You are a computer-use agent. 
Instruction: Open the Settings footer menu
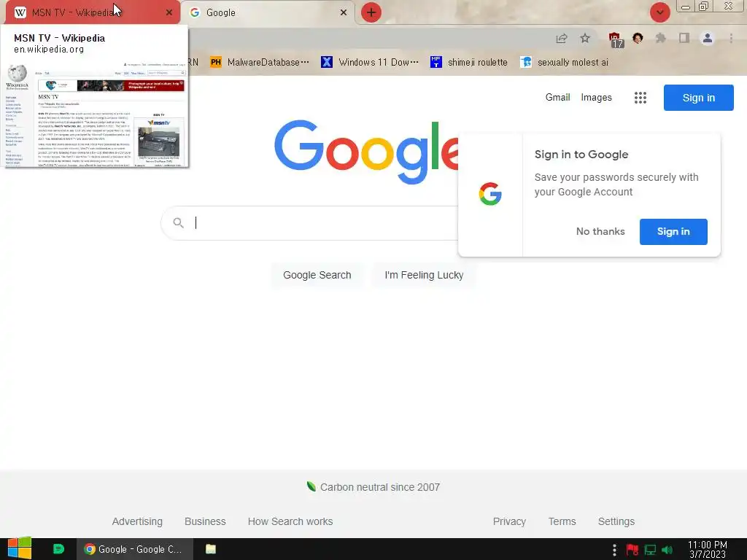pos(616,521)
